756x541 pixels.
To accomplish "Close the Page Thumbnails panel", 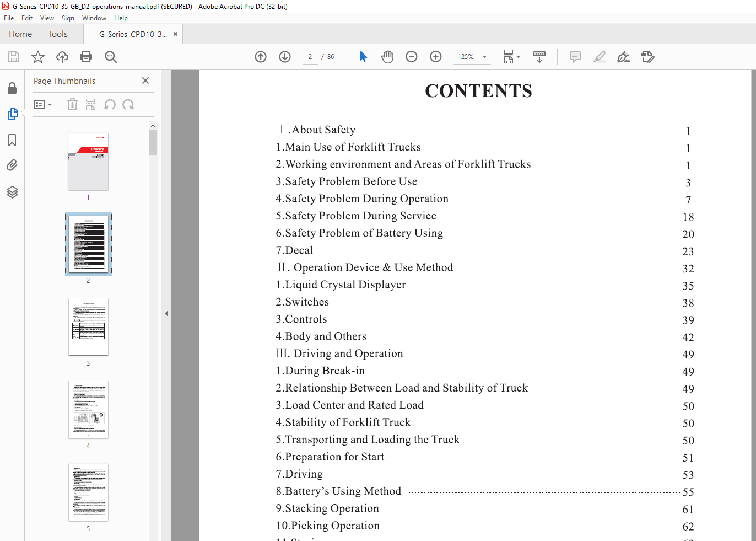I will [145, 81].
